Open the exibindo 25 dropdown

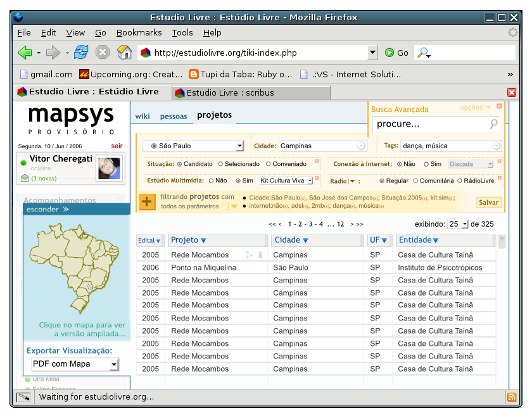coord(458,224)
